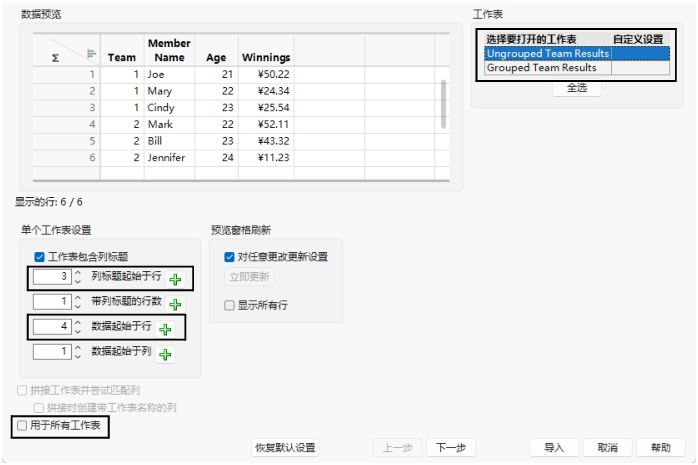Increase 列标题起始于行 value with up arrow
This screenshot has width=698, height=465.
point(78,272)
